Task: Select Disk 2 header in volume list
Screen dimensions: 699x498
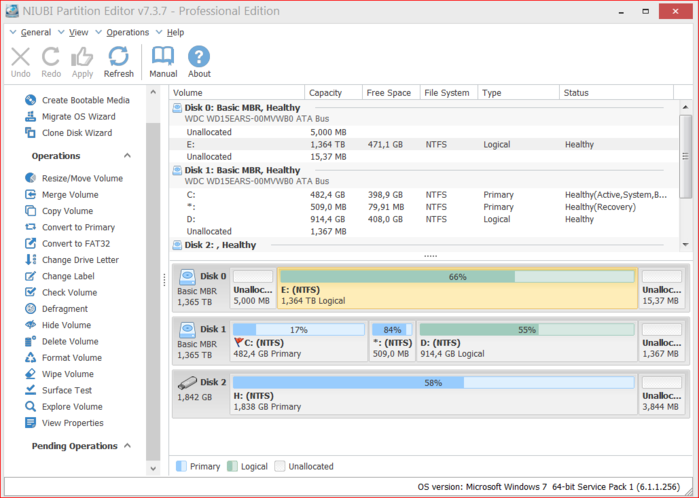Action: point(424,245)
